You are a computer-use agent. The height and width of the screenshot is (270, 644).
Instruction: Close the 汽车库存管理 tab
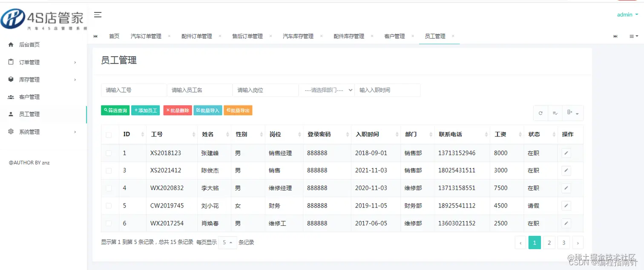click(x=321, y=36)
